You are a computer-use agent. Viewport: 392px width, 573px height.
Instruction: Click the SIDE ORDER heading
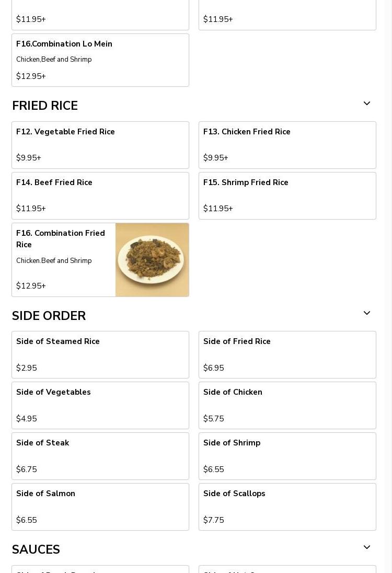49,316
